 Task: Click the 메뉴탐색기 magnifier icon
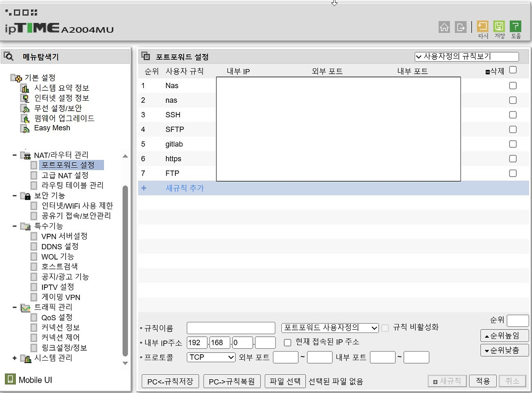point(9,56)
